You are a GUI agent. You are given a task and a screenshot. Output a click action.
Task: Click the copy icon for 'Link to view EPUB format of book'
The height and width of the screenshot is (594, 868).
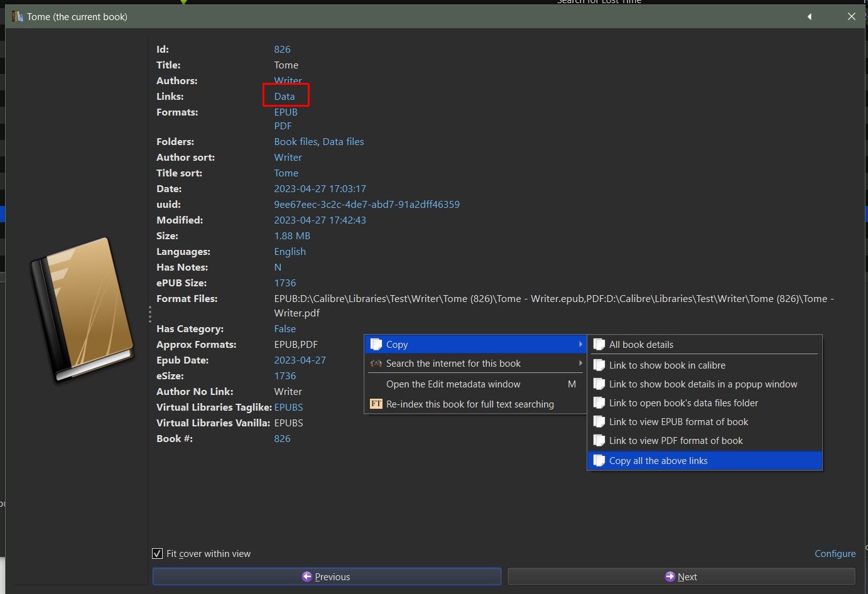point(599,421)
